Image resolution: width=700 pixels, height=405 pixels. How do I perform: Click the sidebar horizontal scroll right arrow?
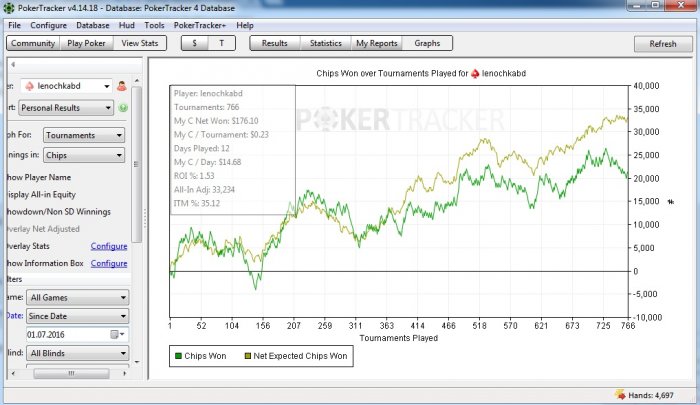pyautogui.click(x=125, y=373)
